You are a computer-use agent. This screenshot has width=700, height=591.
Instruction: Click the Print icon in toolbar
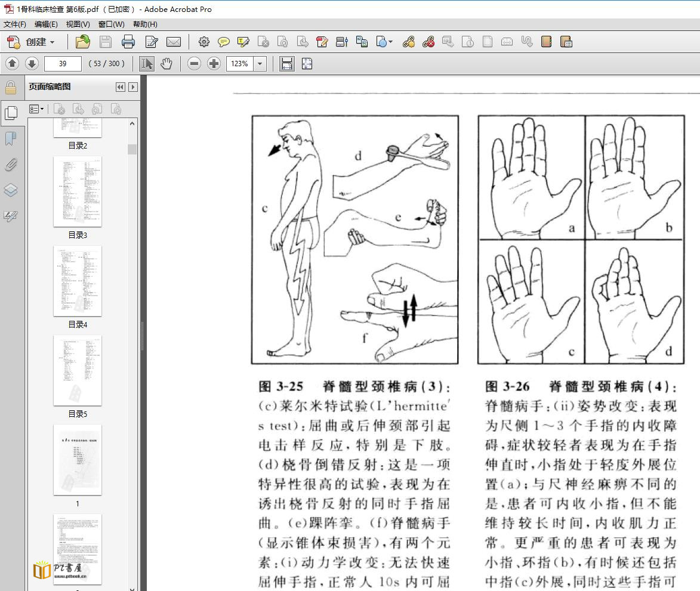pos(128,42)
